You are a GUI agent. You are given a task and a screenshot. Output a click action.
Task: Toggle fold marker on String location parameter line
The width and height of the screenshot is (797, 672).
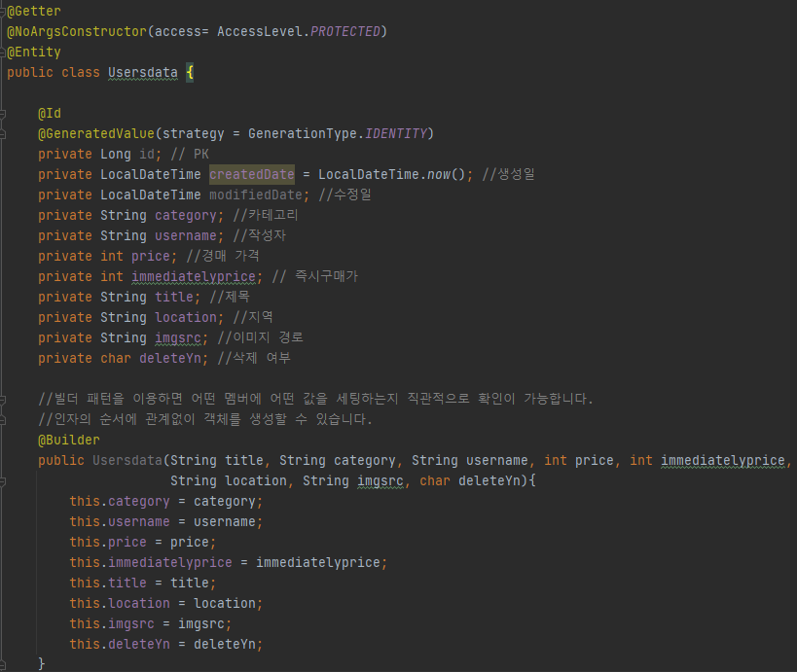click(x=3, y=481)
